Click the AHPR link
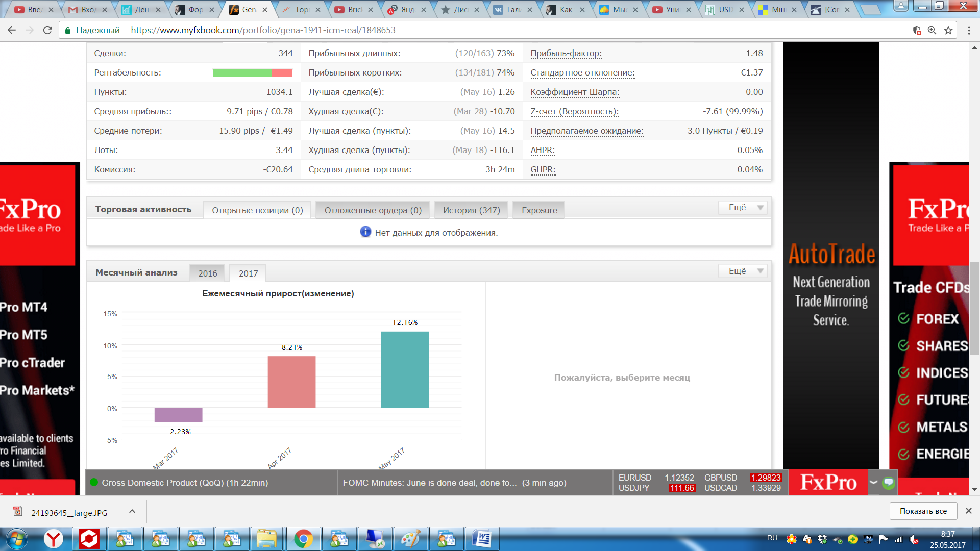Image resolution: width=980 pixels, height=551 pixels. pos(543,150)
